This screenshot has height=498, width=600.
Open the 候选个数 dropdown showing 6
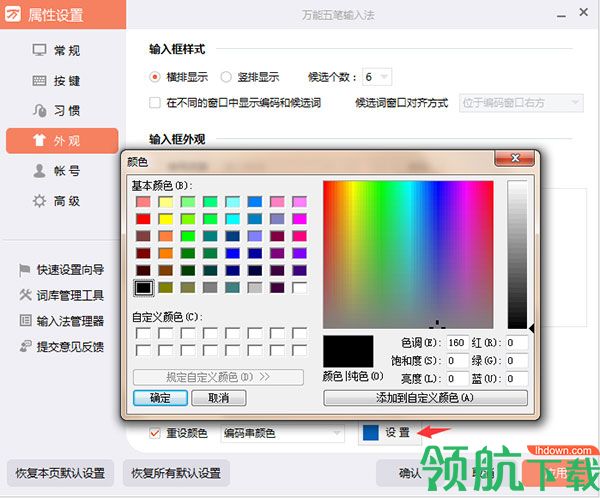(x=377, y=77)
